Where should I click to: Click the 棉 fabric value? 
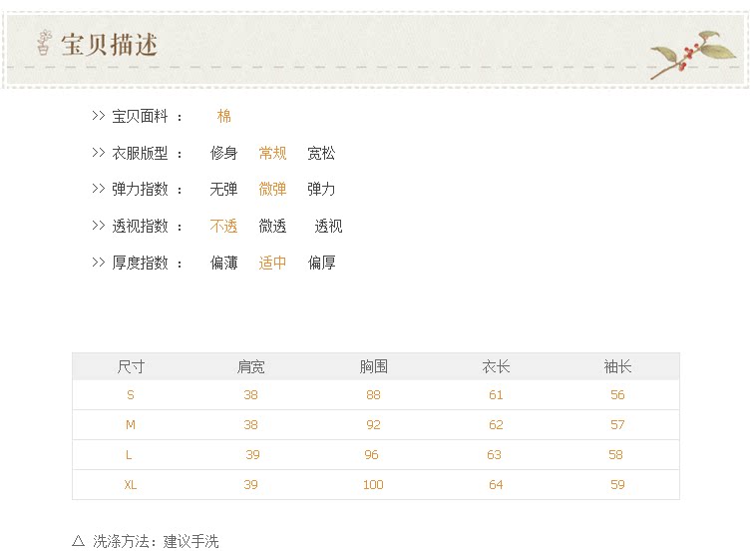pyautogui.click(x=224, y=116)
